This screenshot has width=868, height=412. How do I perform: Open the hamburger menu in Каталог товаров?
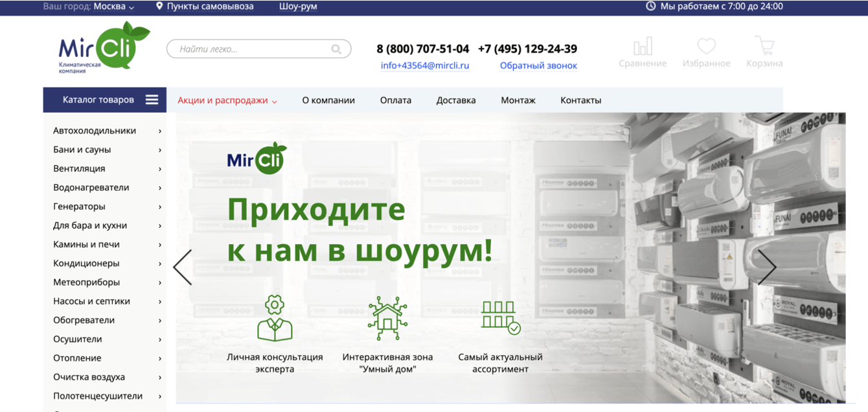(x=152, y=100)
